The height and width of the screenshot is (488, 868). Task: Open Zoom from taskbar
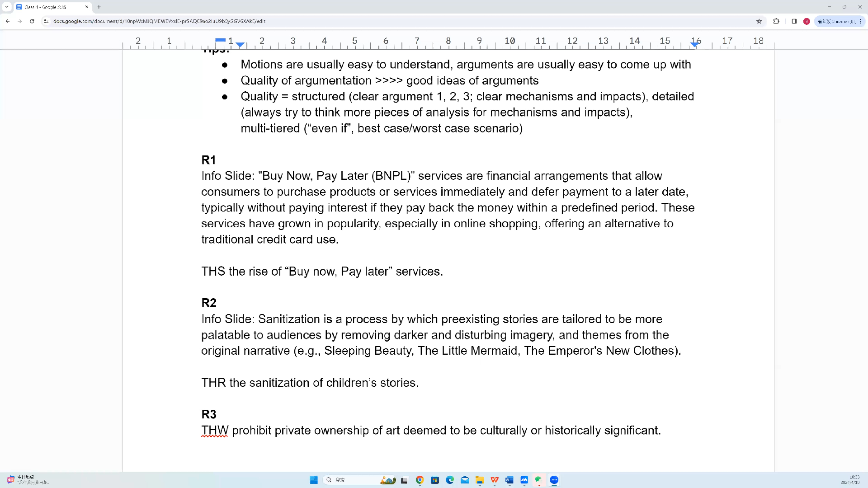pos(554,480)
